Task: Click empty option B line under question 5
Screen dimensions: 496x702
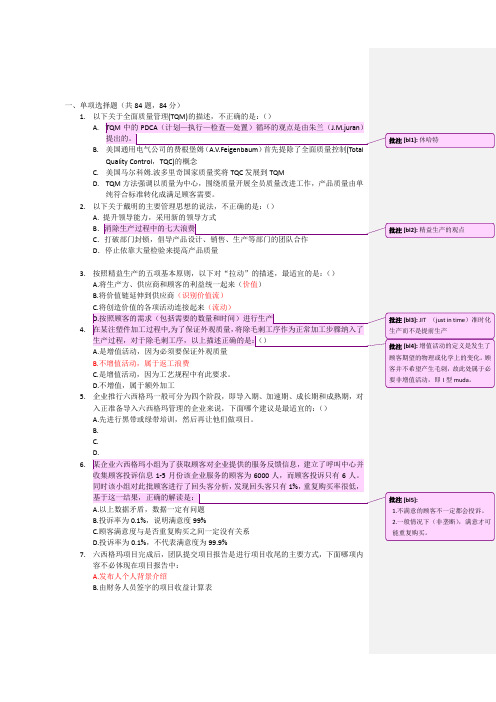Action: pos(95,431)
